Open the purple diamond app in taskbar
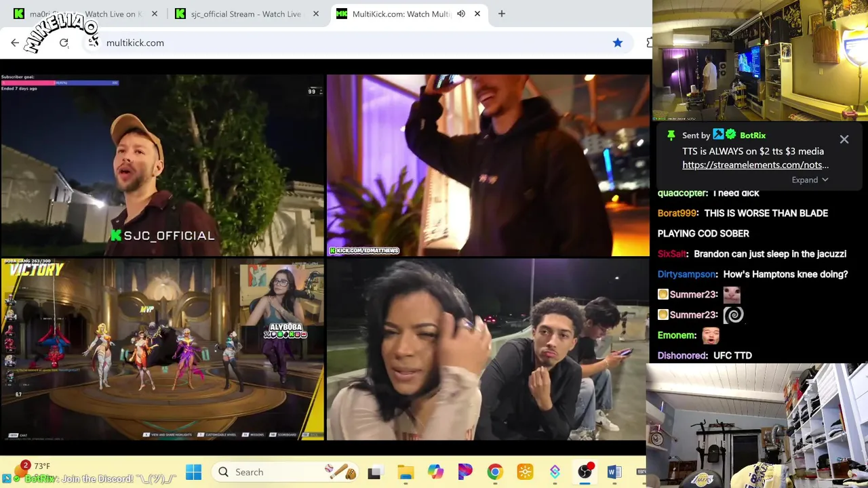The width and height of the screenshot is (868, 488). 555,472
